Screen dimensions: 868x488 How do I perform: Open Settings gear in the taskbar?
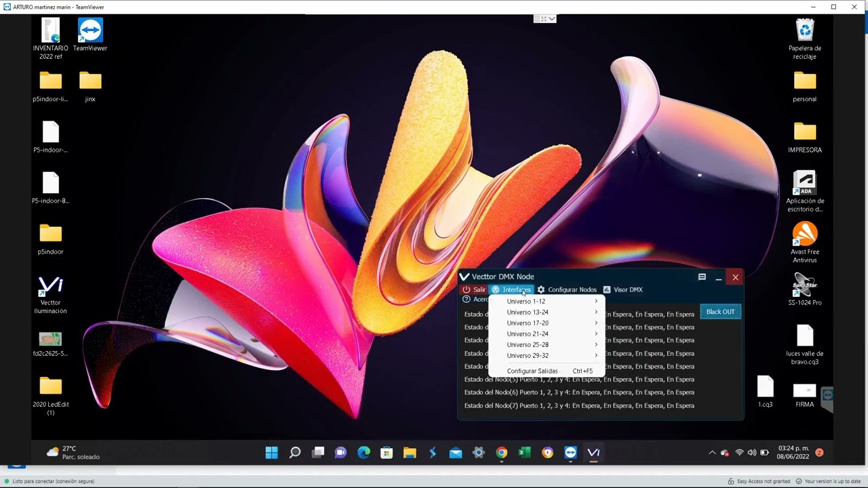point(479,453)
